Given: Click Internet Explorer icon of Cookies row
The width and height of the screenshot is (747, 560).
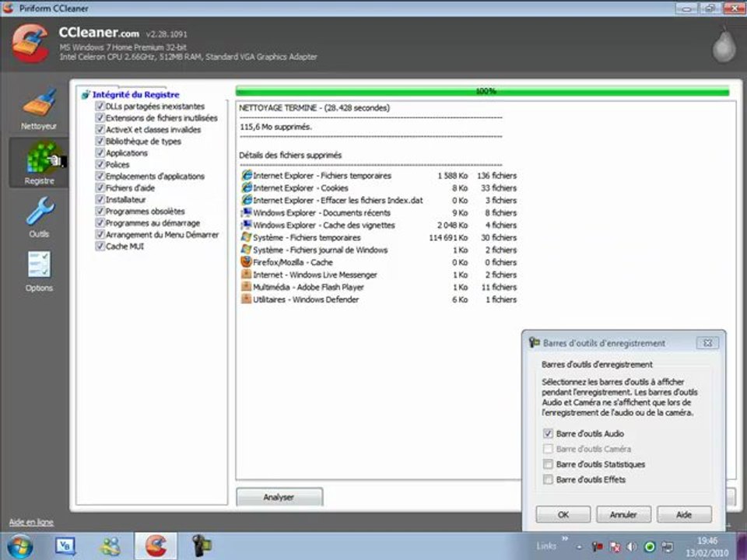Looking at the screenshot, I should [247, 187].
